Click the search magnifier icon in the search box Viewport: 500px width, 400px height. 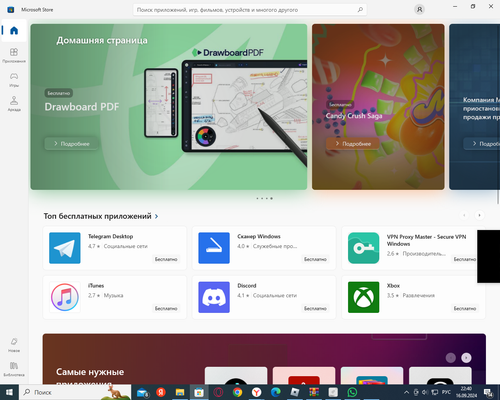360,10
